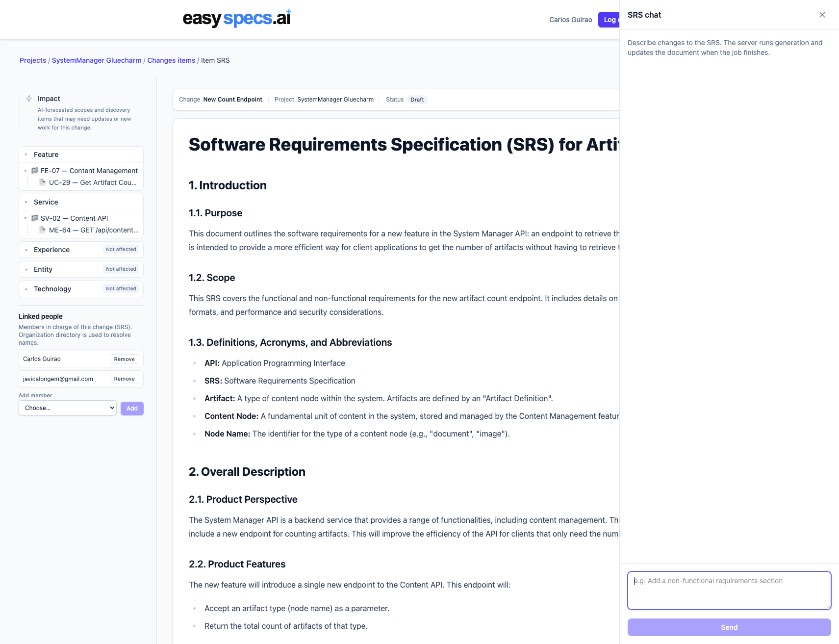Navigate to the Projects breadcrumb link
Screen dimensions: 839x644
point(32,60)
